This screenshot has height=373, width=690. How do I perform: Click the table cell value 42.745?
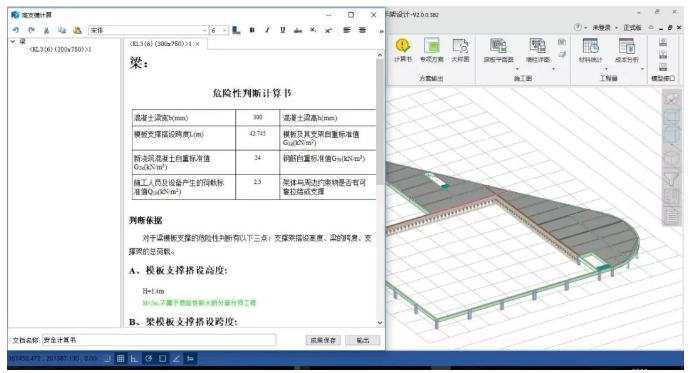(x=257, y=134)
